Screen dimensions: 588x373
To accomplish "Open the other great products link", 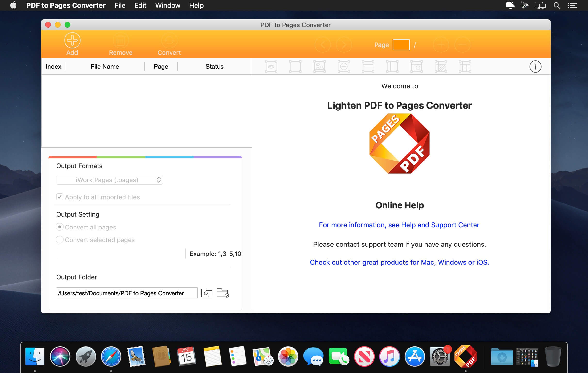I will point(400,262).
